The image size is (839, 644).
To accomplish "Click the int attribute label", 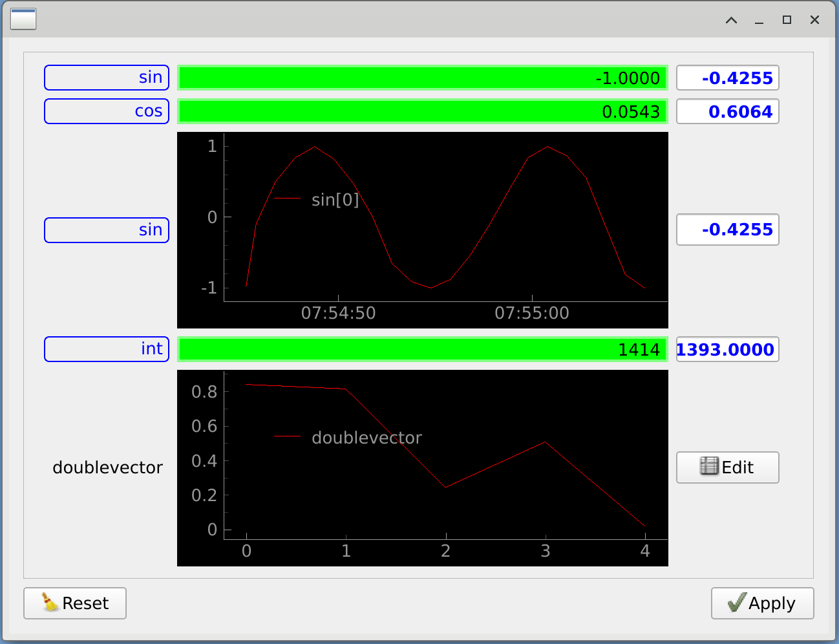I will click(107, 349).
